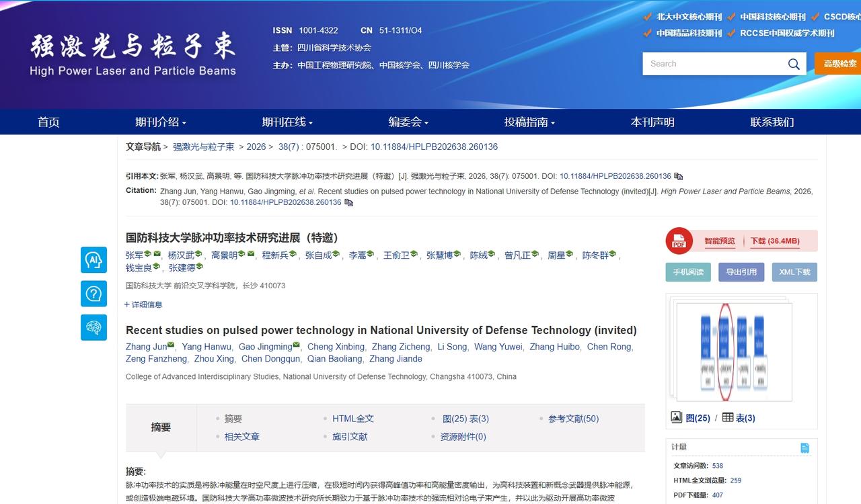Image resolution: width=861 pixels, height=504 pixels.
Task: Click the metrics document icon
Action: click(x=804, y=448)
